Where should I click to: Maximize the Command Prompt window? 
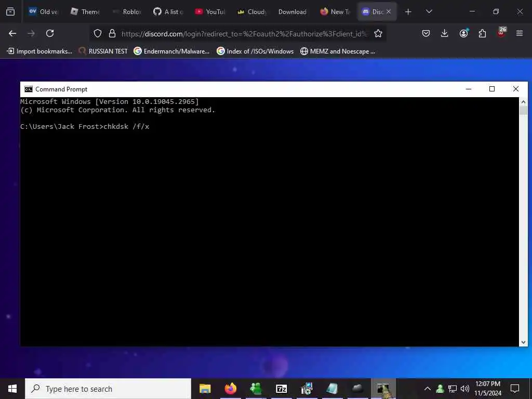(492, 89)
